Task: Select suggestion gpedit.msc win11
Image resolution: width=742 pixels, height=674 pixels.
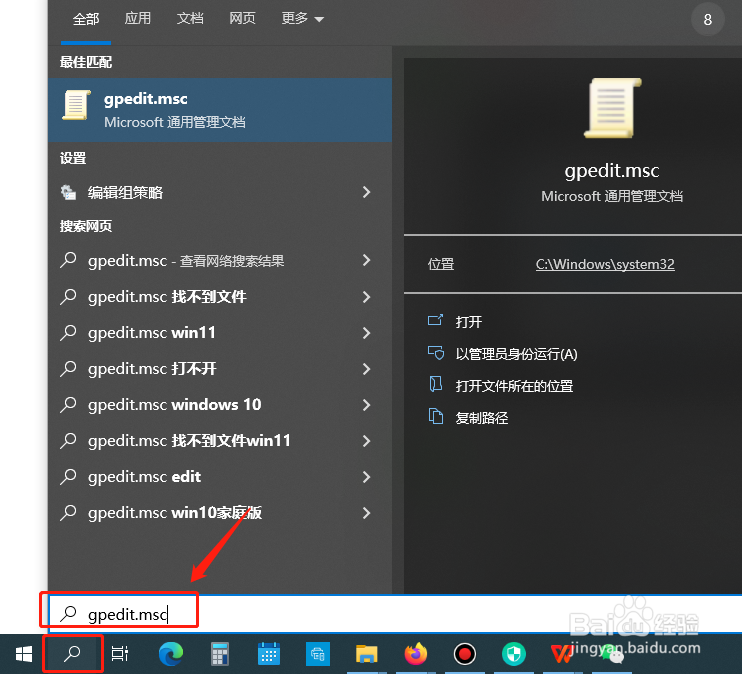Action: [x=220, y=333]
